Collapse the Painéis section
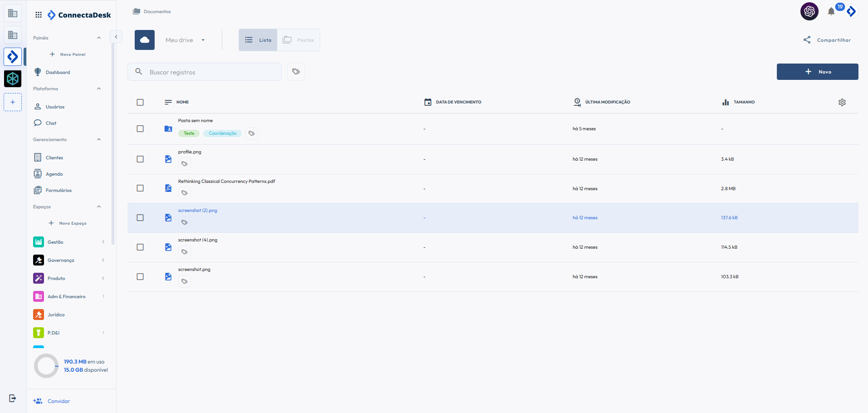868x413 pixels. pyautogui.click(x=99, y=38)
